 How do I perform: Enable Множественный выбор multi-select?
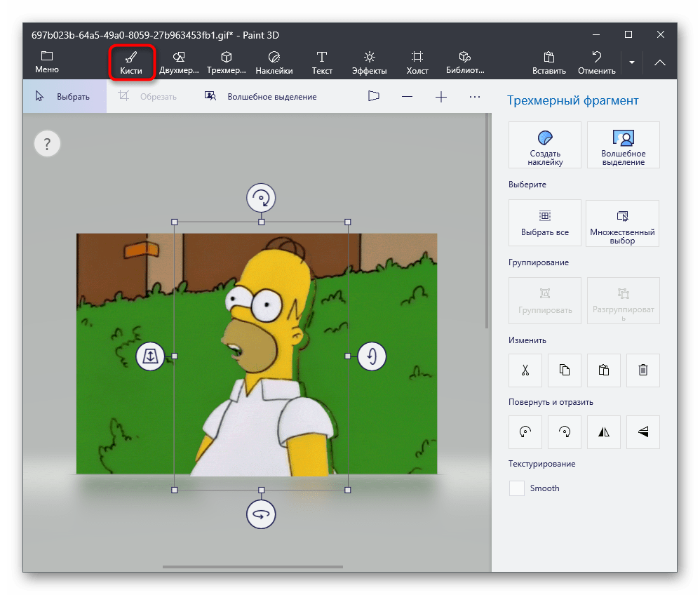point(622,223)
